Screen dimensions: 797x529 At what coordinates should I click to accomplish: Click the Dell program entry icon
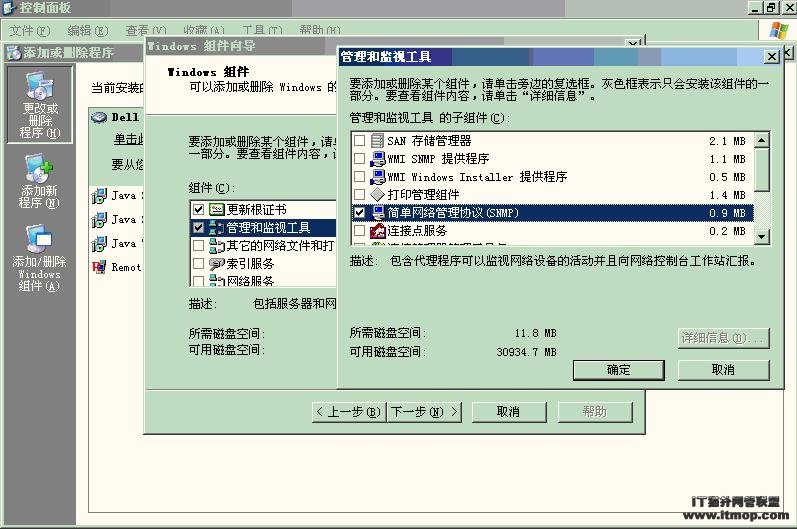pos(99,117)
